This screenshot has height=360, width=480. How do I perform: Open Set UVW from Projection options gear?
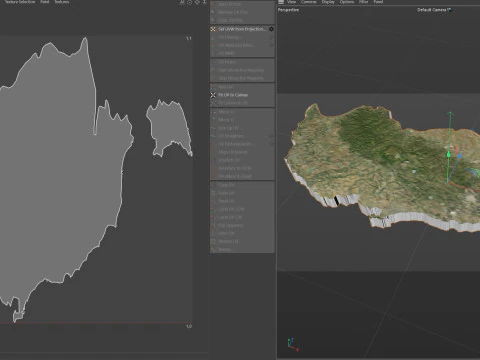(271, 29)
